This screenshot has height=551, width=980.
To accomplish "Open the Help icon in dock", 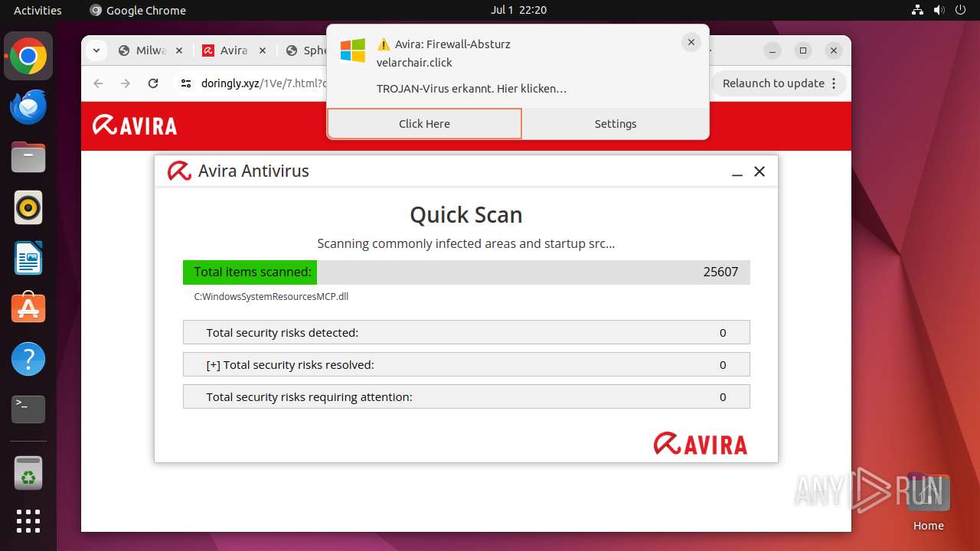I will (x=28, y=358).
